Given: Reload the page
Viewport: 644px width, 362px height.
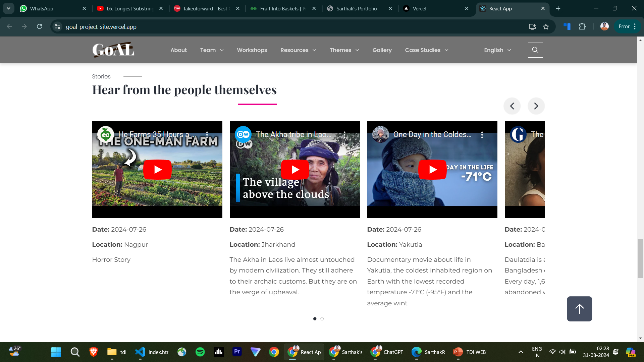Looking at the screenshot, I should coord(40,26).
